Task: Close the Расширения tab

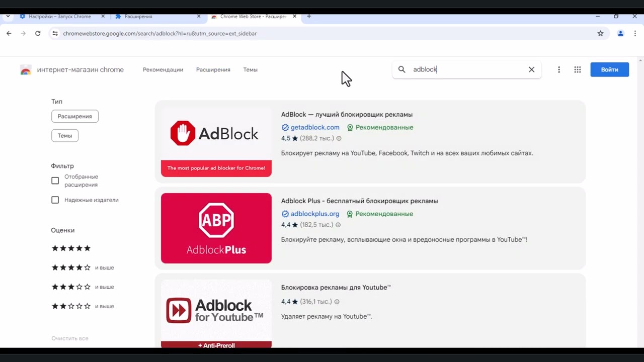Action: point(199,16)
